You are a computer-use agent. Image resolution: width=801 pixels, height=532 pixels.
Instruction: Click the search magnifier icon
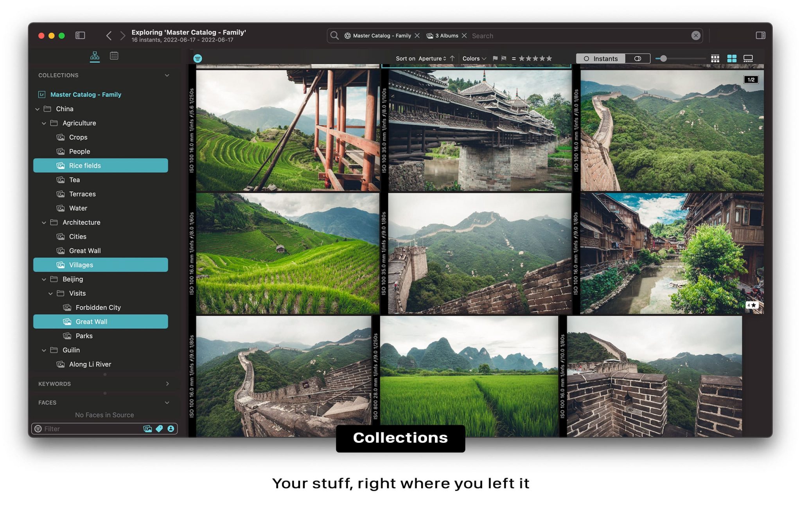[334, 36]
